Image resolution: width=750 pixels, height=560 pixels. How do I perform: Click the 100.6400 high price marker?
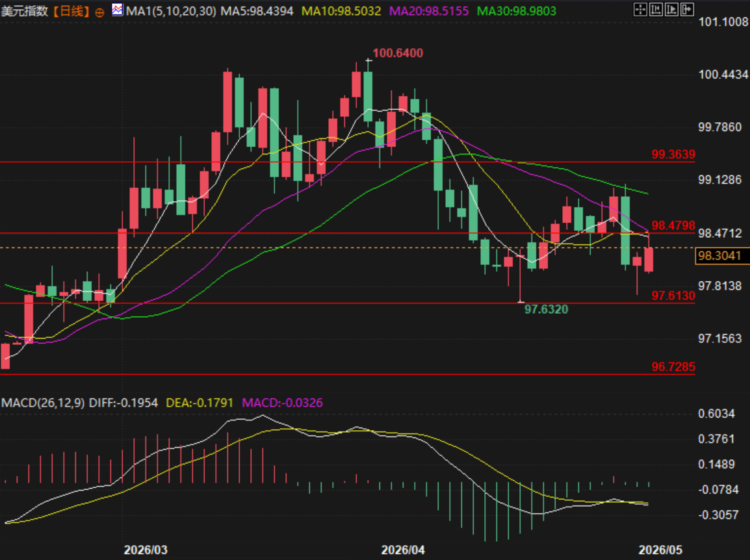pyautogui.click(x=398, y=53)
